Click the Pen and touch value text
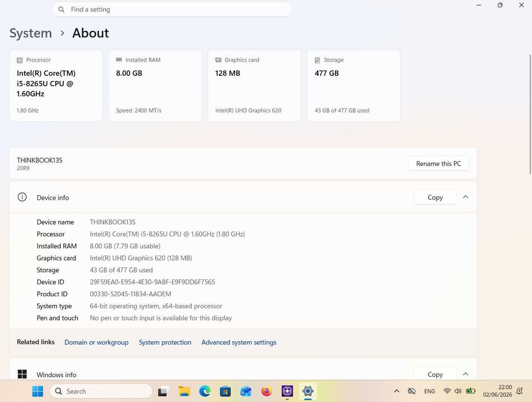532x402 pixels. point(161,318)
